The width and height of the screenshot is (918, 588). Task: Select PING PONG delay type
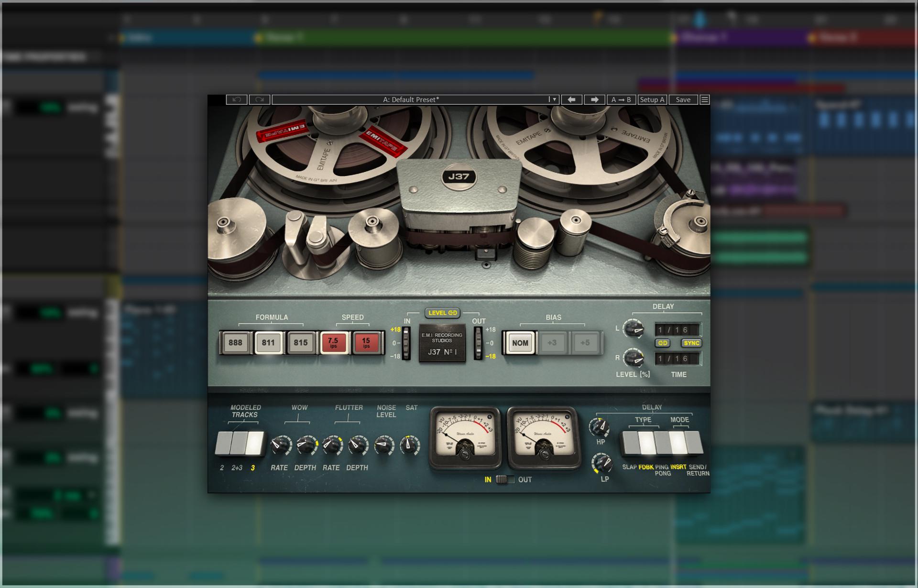(x=662, y=443)
